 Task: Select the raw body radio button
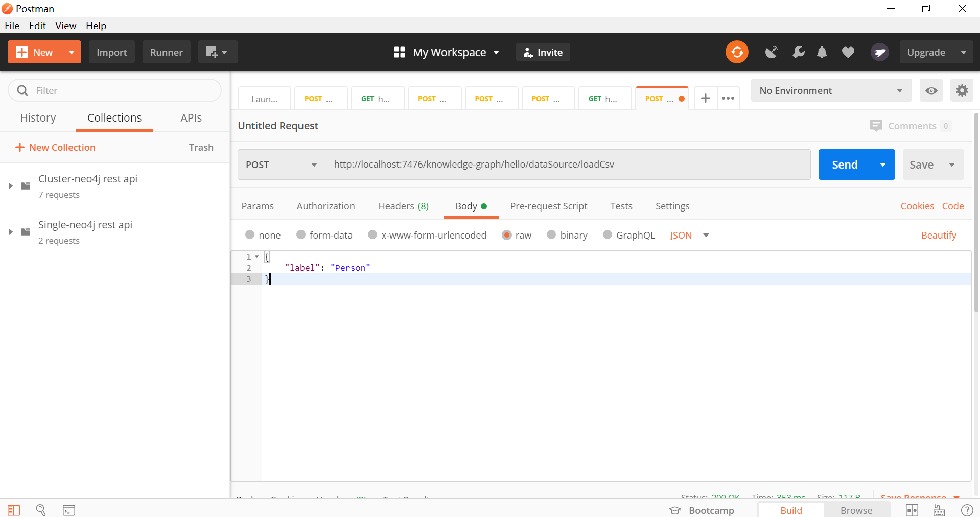click(x=507, y=235)
